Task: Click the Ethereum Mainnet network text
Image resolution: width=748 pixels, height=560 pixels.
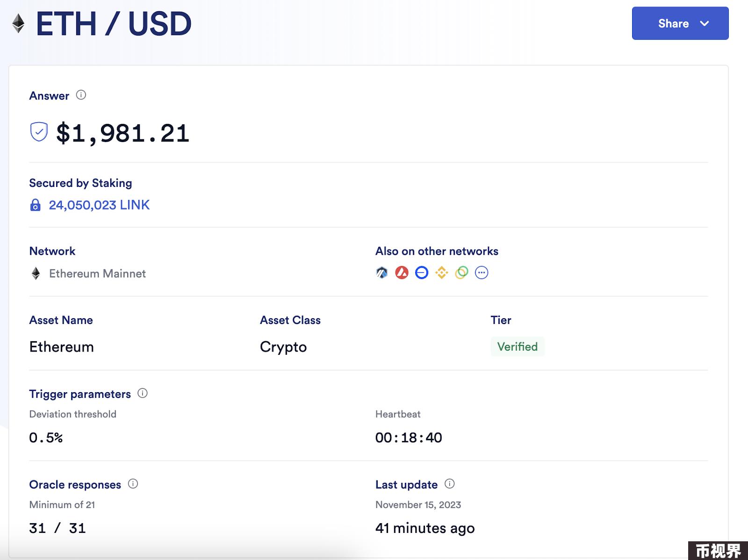Action: (97, 273)
